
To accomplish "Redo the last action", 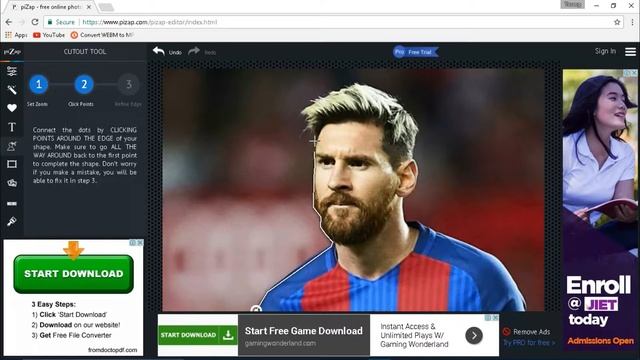I will coord(202,52).
